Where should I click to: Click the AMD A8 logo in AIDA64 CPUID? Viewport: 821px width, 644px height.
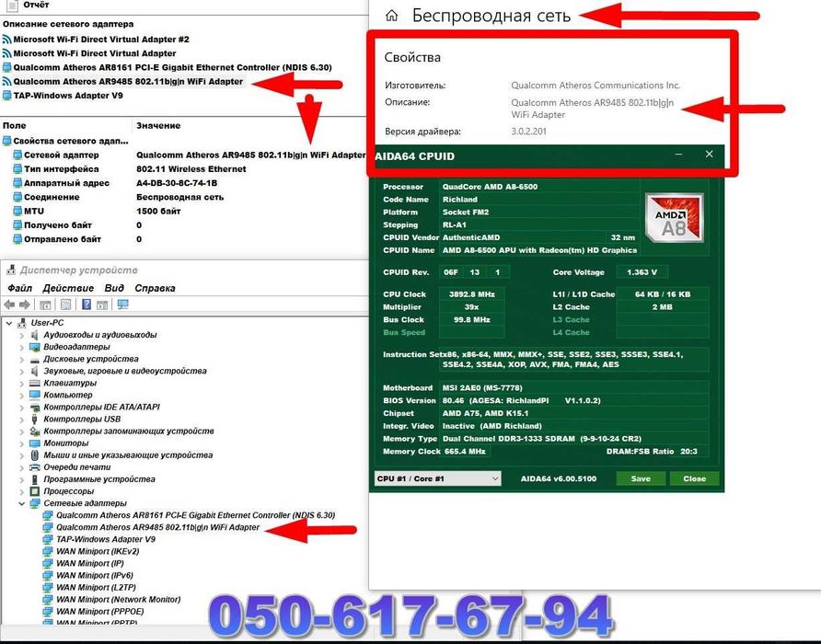click(675, 218)
